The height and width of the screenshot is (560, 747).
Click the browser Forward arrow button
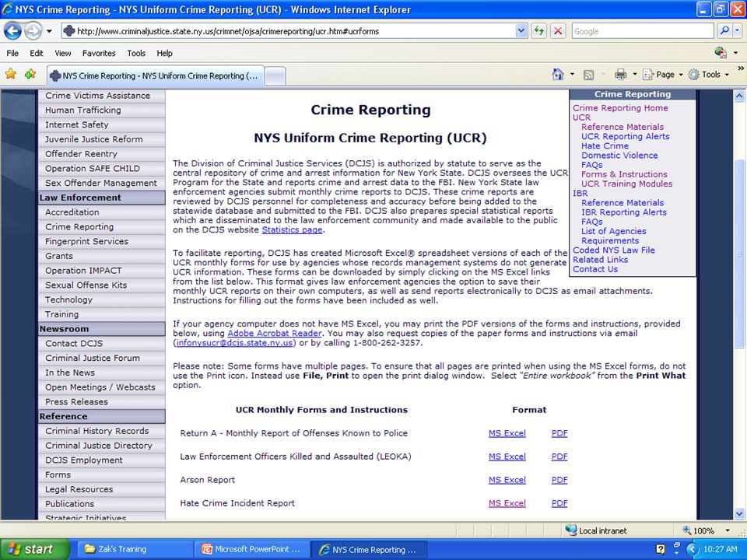33,31
